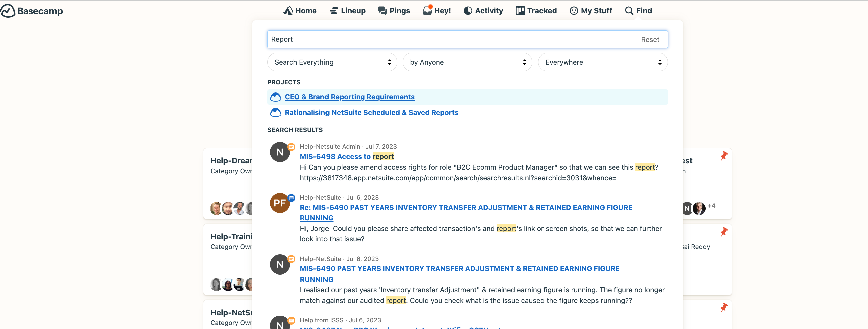This screenshot has height=329, width=868.
Task: Open the Home menu item
Action: click(x=300, y=11)
